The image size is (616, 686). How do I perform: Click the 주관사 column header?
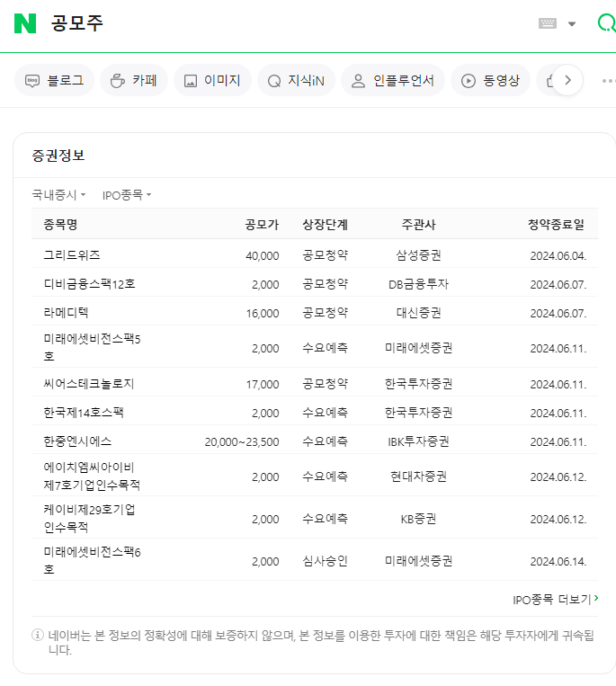pyautogui.click(x=419, y=225)
